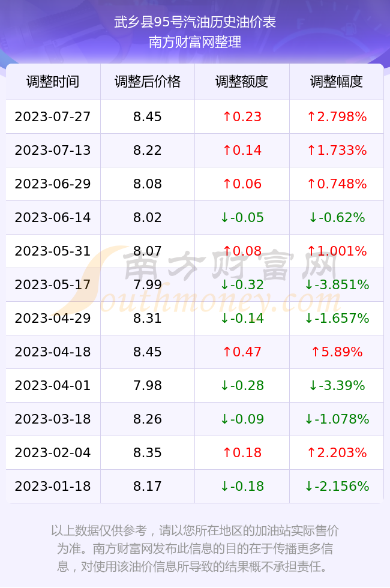Click the ↑2.798% percentage cell
The width and height of the screenshot is (390, 588).
click(337, 116)
